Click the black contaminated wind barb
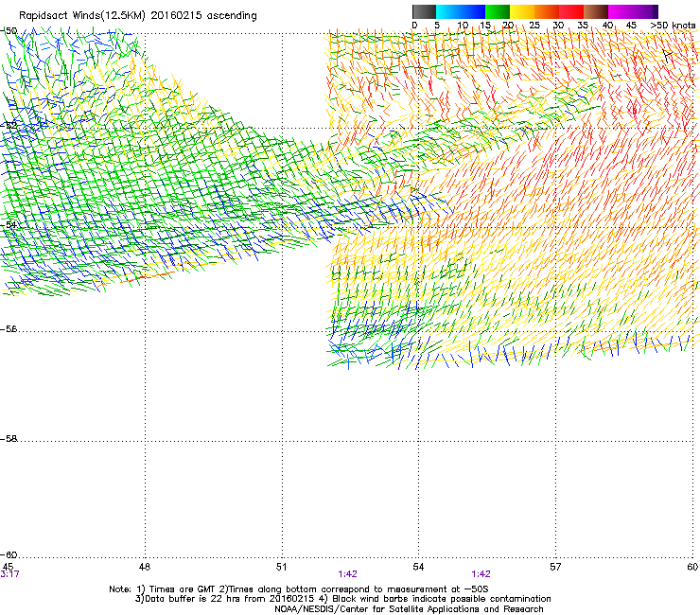Viewport: 700px width, 615px height. pos(668,56)
